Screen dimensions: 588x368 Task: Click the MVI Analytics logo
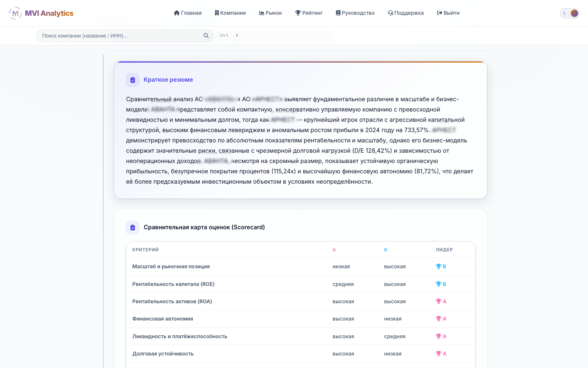click(41, 13)
